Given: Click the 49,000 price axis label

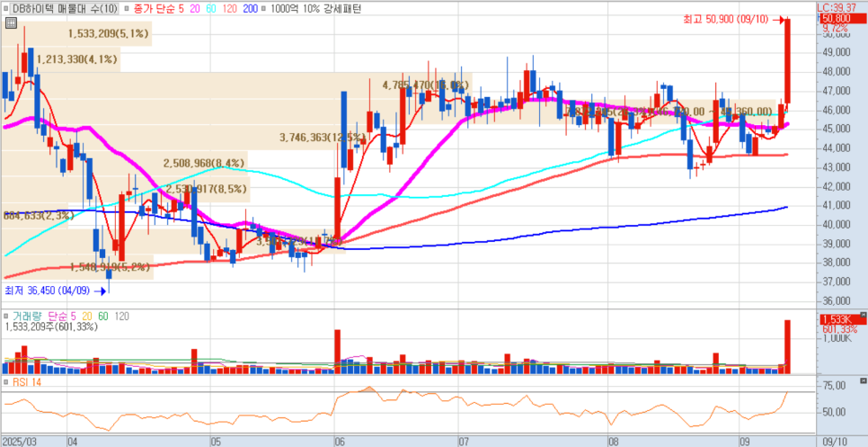Looking at the screenshot, I should [837, 53].
